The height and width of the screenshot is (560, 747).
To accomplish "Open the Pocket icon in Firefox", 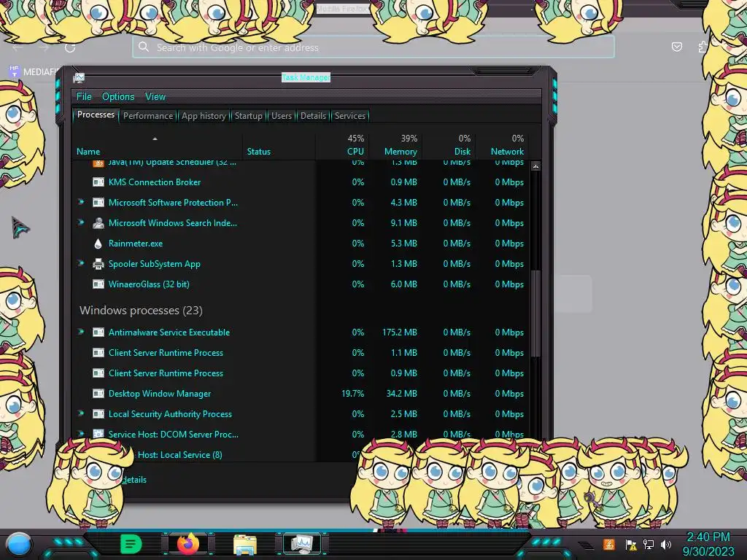I will (676, 47).
